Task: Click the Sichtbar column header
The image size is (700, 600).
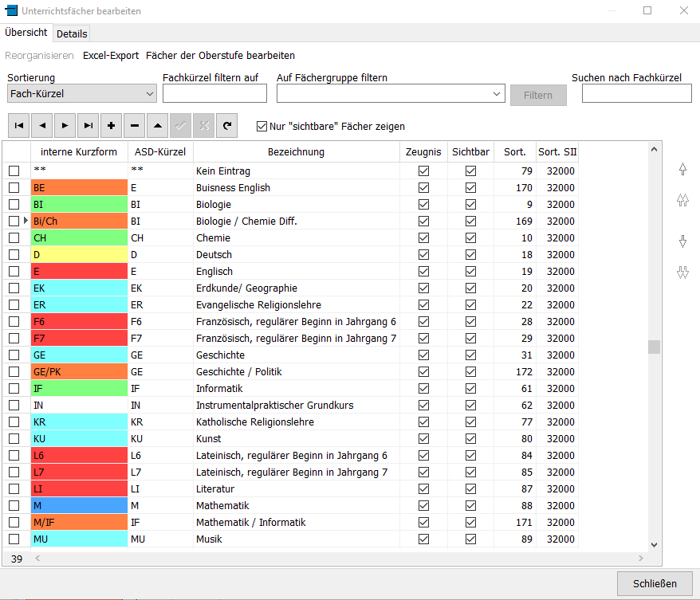Action: (x=470, y=152)
